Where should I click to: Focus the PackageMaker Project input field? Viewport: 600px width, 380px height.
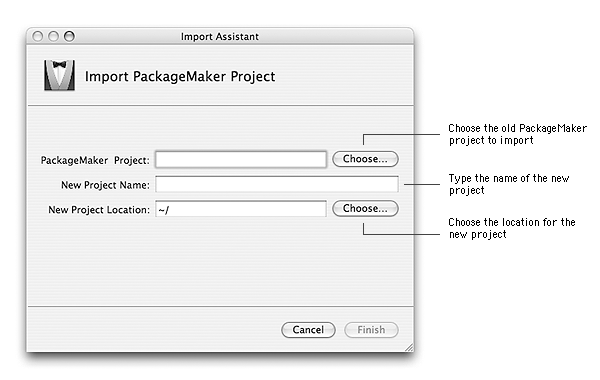(x=241, y=160)
